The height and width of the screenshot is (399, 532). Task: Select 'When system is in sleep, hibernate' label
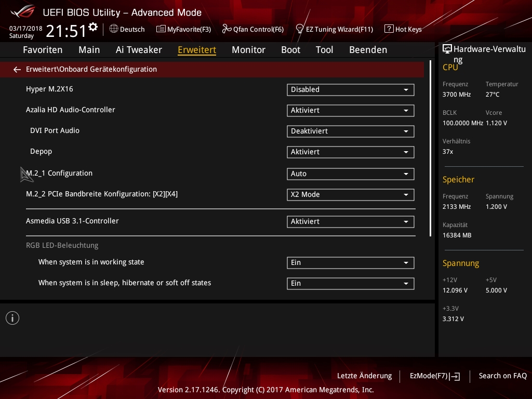coord(125,283)
